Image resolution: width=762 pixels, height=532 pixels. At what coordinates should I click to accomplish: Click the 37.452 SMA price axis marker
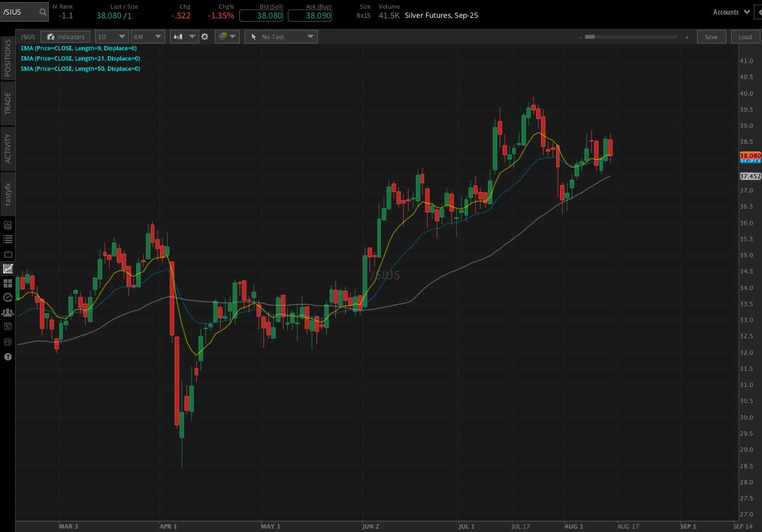tap(750, 176)
